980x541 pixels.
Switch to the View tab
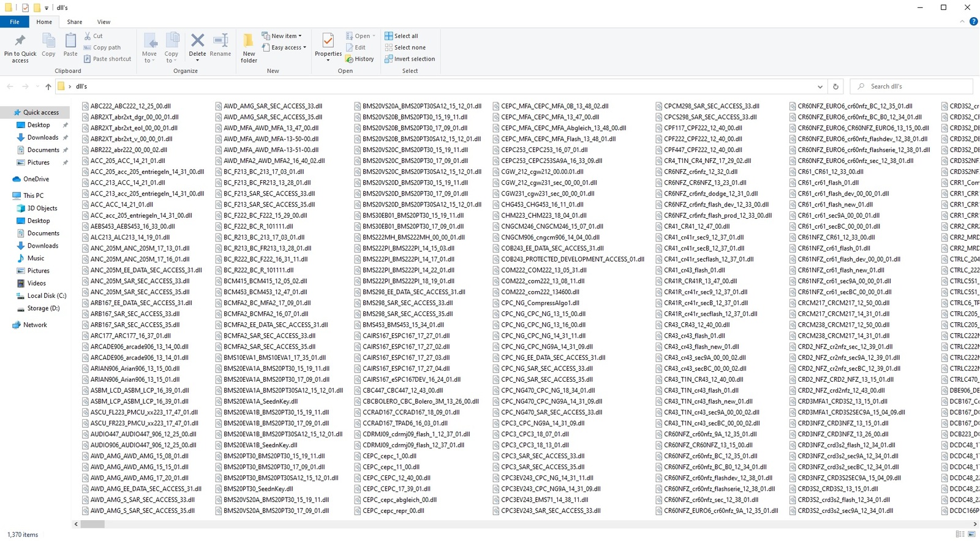(x=104, y=21)
